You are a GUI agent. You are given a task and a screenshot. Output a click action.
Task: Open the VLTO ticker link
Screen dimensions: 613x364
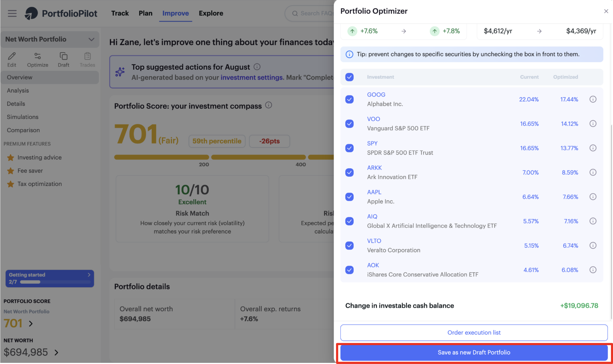374,241
